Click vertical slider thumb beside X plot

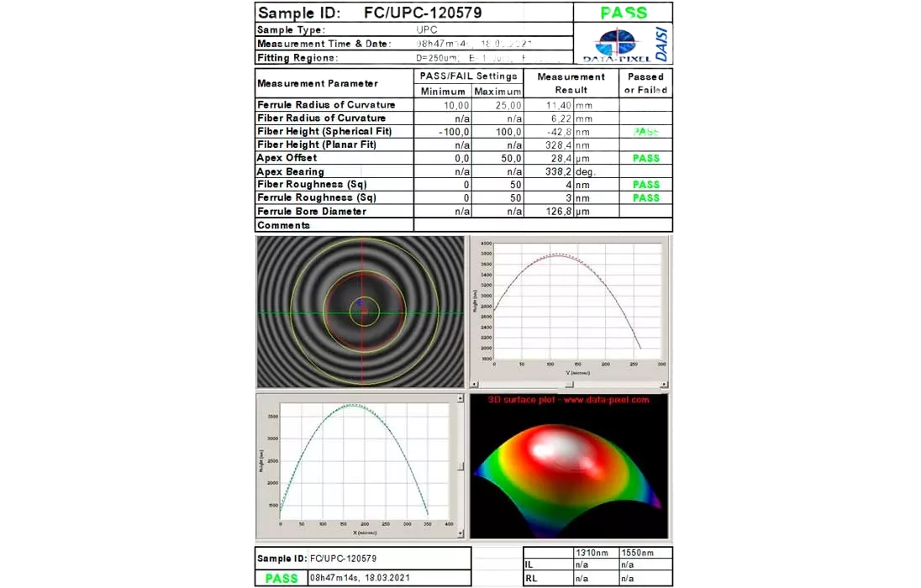pyautogui.click(x=460, y=467)
